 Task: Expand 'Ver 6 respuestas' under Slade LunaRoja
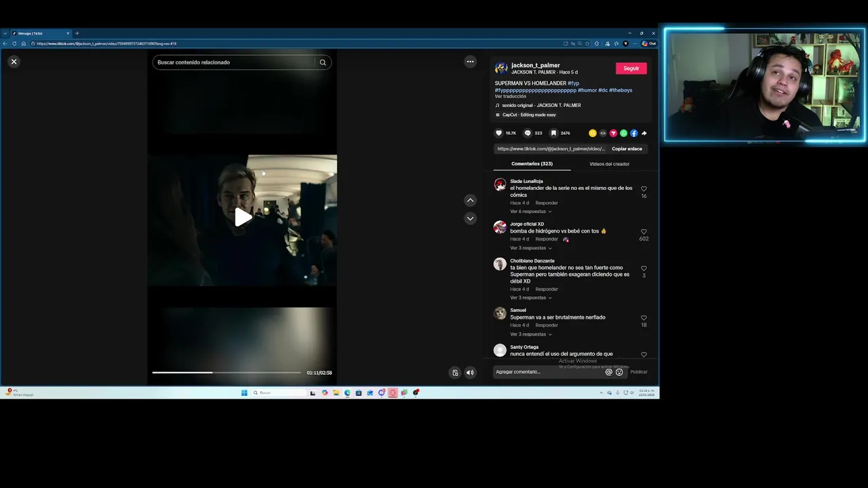(x=530, y=211)
